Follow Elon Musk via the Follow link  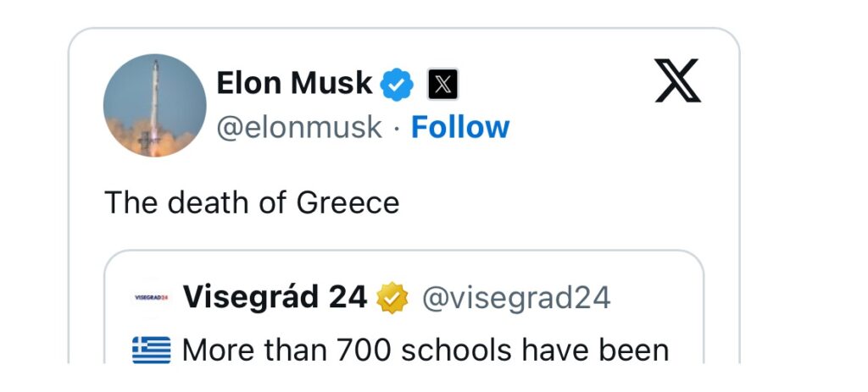point(460,127)
